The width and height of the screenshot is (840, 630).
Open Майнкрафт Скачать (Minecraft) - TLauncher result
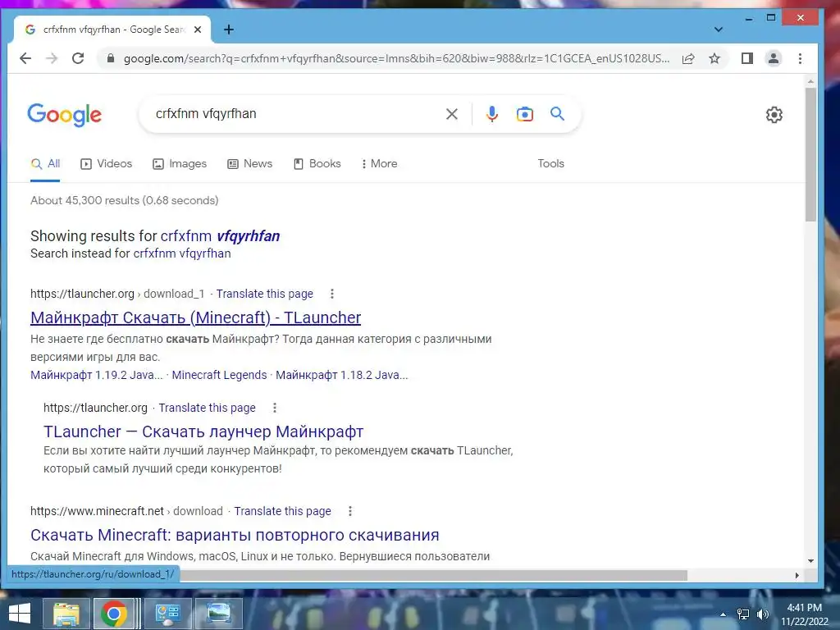coord(195,317)
